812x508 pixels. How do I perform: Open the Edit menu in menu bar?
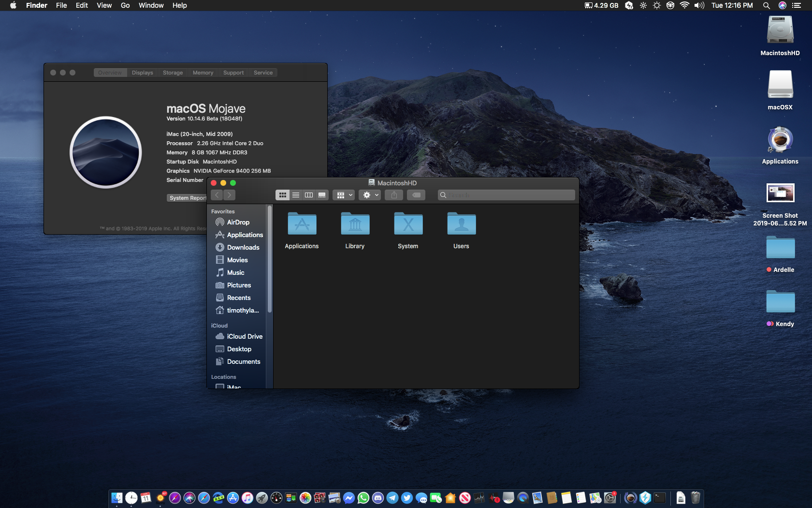click(82, 5)
